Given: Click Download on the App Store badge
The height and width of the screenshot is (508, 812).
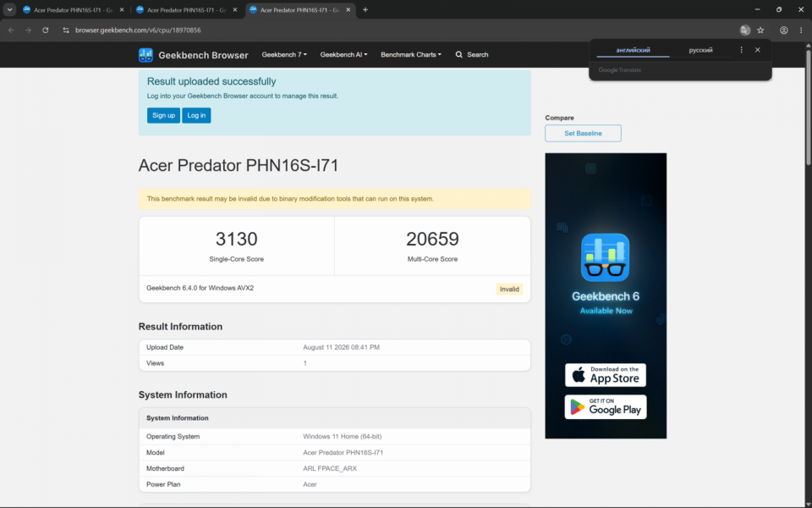Looking at the screenshot, I should click(x=606, y=375).
